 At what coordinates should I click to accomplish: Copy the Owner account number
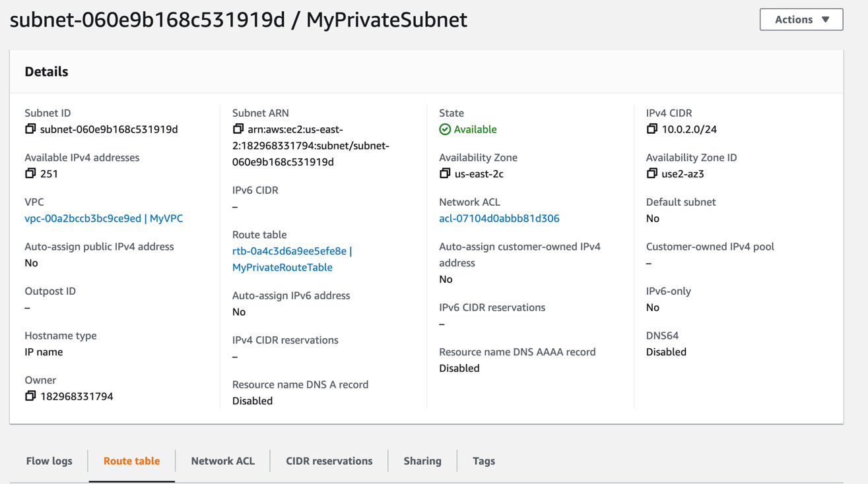[30, 396]
